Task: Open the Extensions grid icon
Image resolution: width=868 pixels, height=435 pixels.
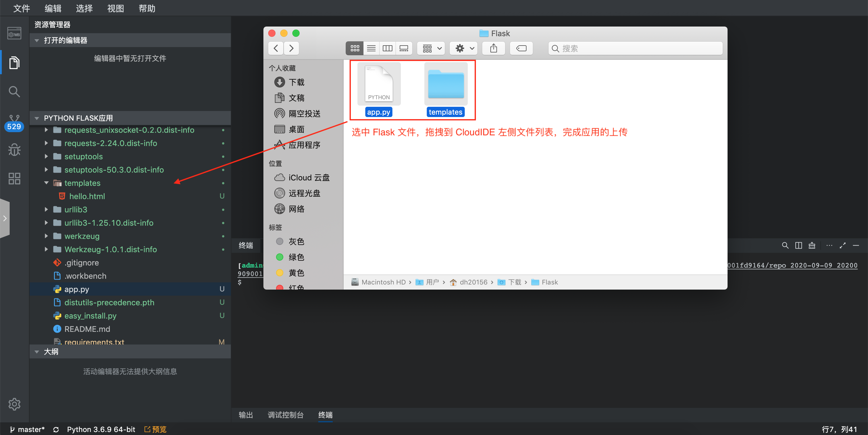Action: [x=14, y=178]
